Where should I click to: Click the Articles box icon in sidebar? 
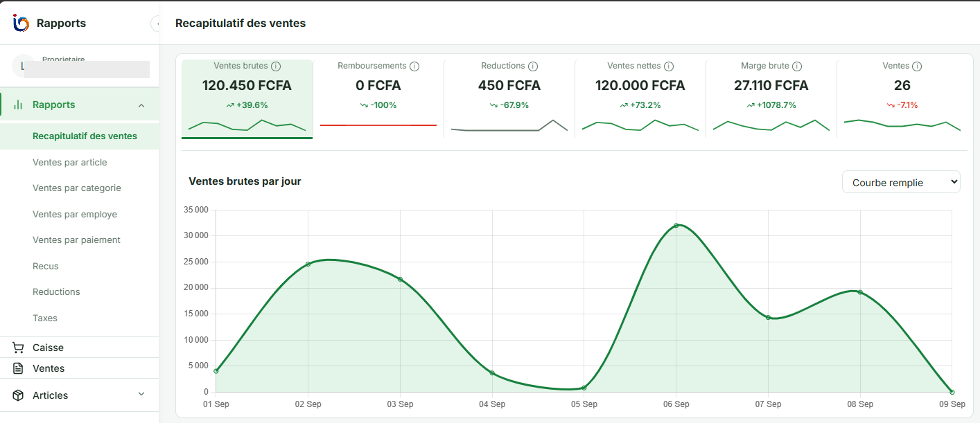pyautogui.click(x=19, y=395)
